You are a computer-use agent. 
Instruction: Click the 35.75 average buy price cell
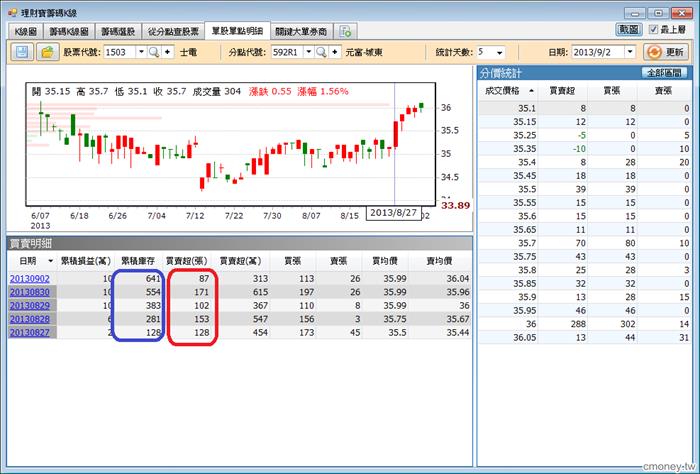395,319
